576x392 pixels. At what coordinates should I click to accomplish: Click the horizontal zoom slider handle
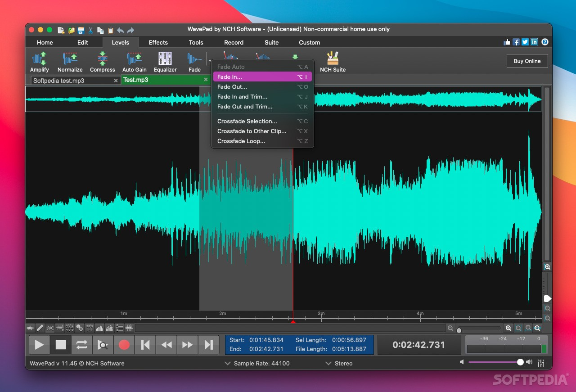[x=459, y=330]
